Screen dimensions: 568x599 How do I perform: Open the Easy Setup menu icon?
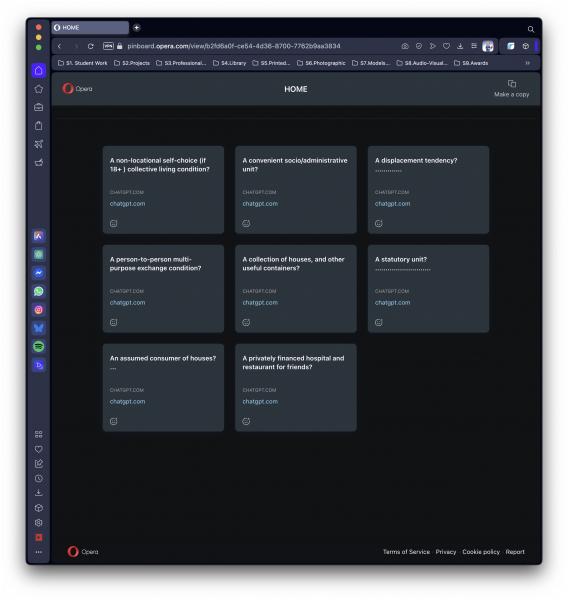click(x=474, y=46)
